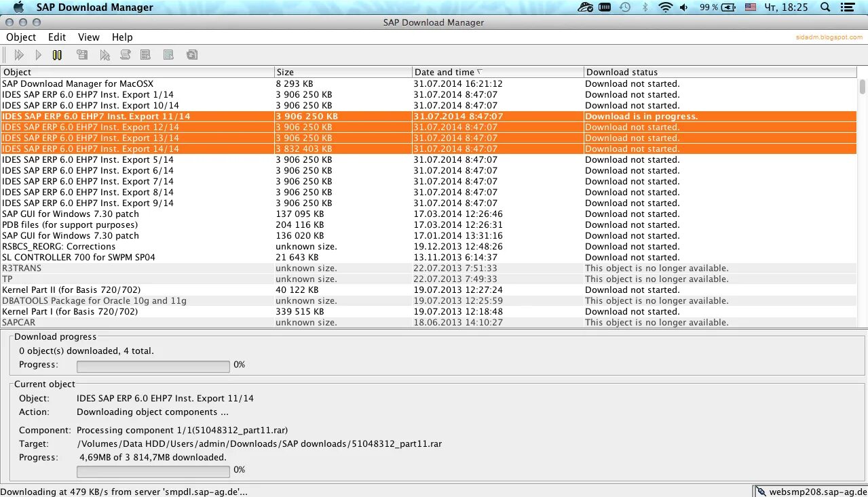Select IDES SAP ERP Export 14/14 row

pos(428,149)
